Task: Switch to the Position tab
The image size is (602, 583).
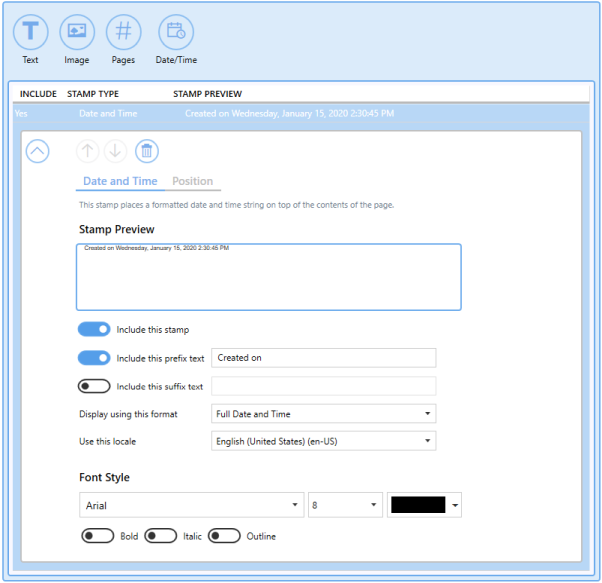Action: tap(192, 181)
